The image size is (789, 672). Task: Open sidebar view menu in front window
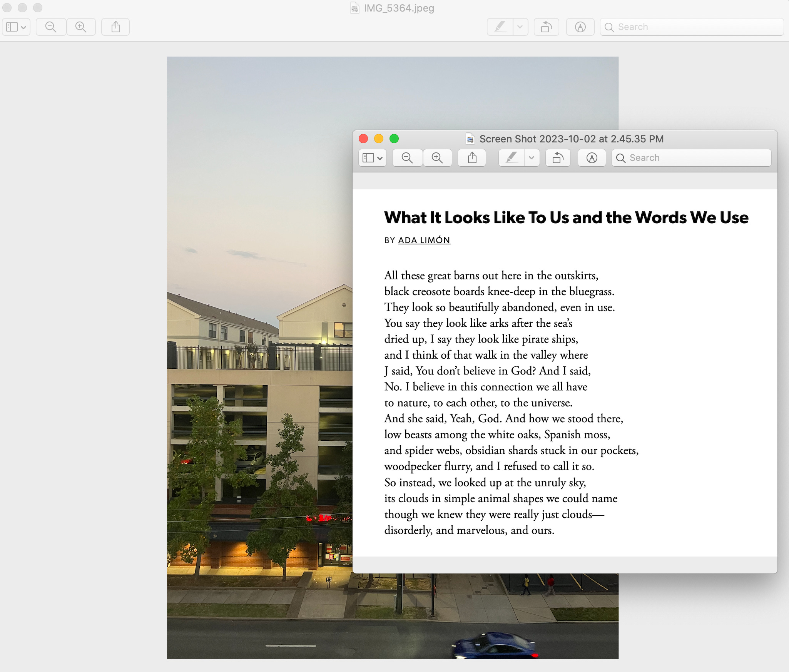pos(372,158)
